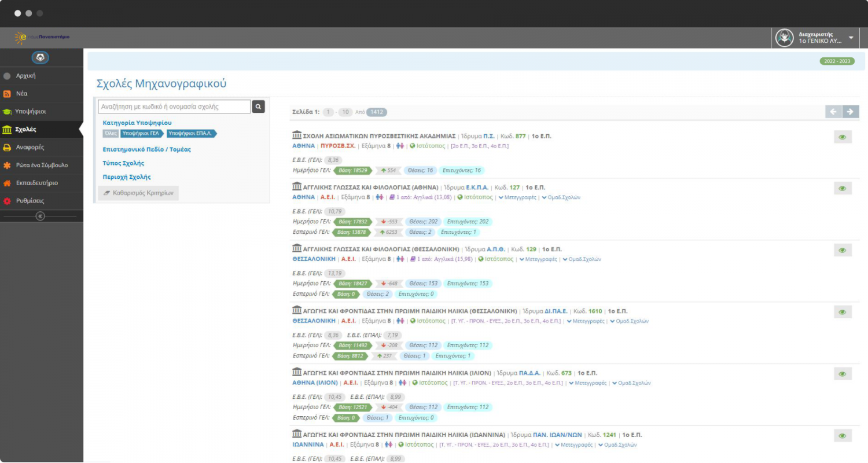Expand the Τύπος Σχολής filter
The image size is (868, 463).
click(123, 163)
